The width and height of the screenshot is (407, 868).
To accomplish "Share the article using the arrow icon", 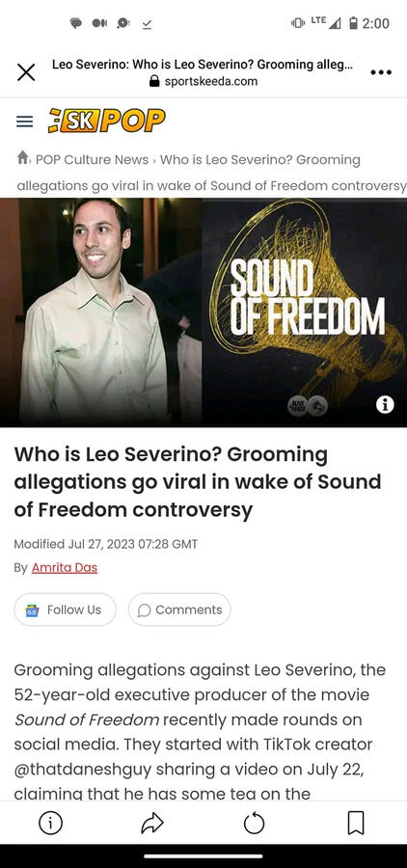I will point(152,824).
